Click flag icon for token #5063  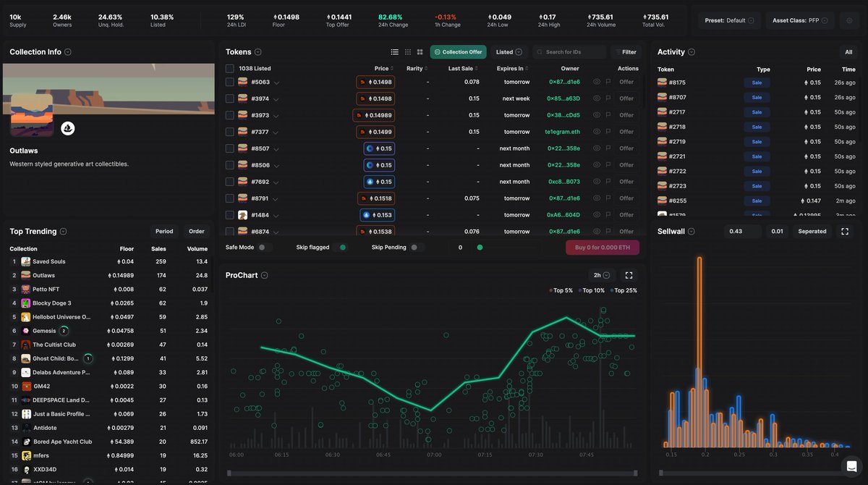[x=607, y=82]
